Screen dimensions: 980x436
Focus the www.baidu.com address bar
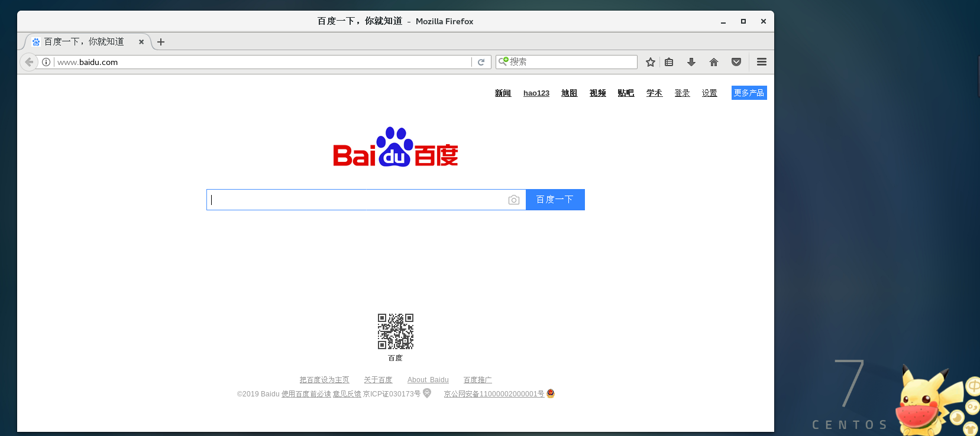[263, 62]
